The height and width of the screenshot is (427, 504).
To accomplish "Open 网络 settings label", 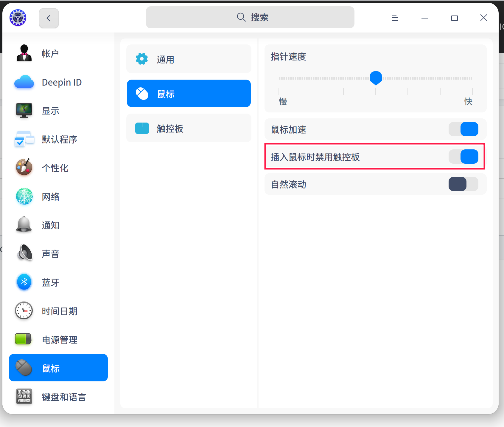I will pyautogui.click(x=51, y=197).
